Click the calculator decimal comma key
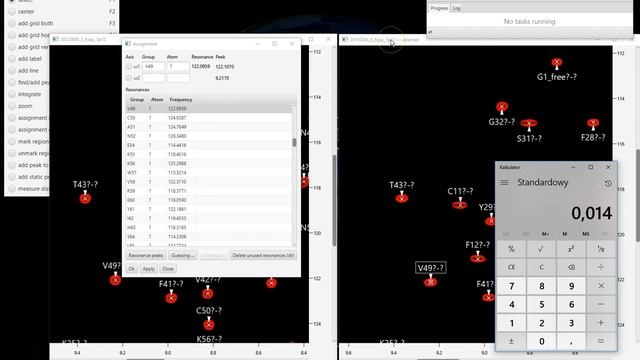Image resolution: width=640 pixels, height=360 pixels. tap(571, 341)
